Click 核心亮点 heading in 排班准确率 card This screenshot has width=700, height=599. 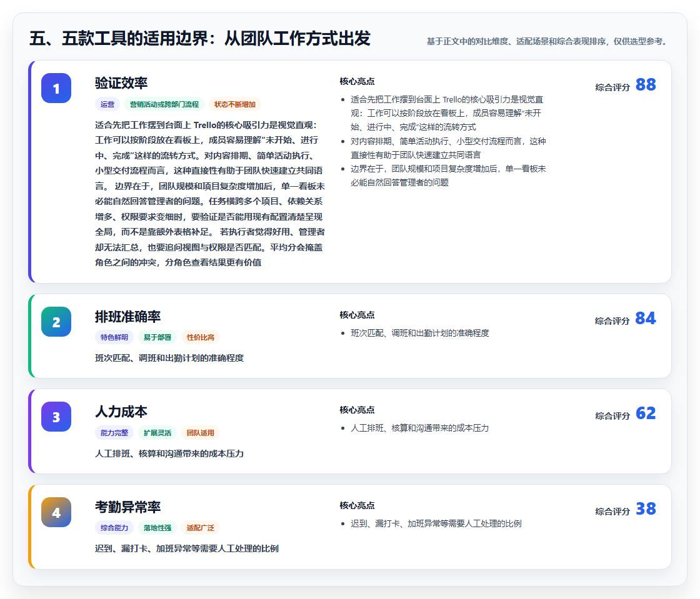pos(357,315)
